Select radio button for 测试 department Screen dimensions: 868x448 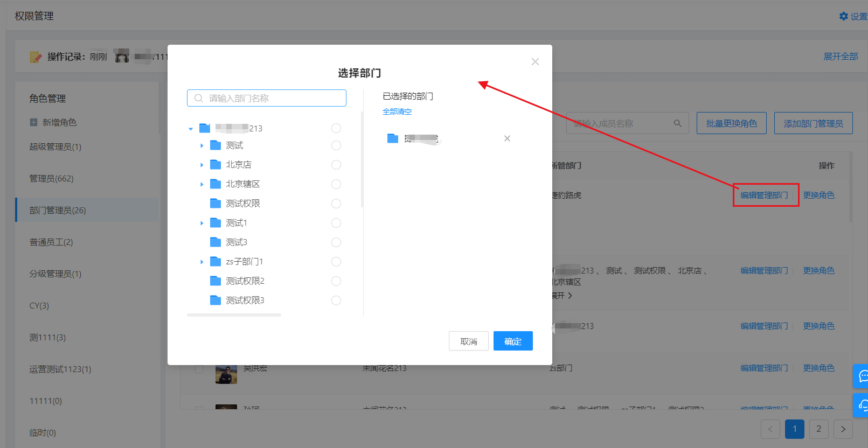click(x=336, y=145)
